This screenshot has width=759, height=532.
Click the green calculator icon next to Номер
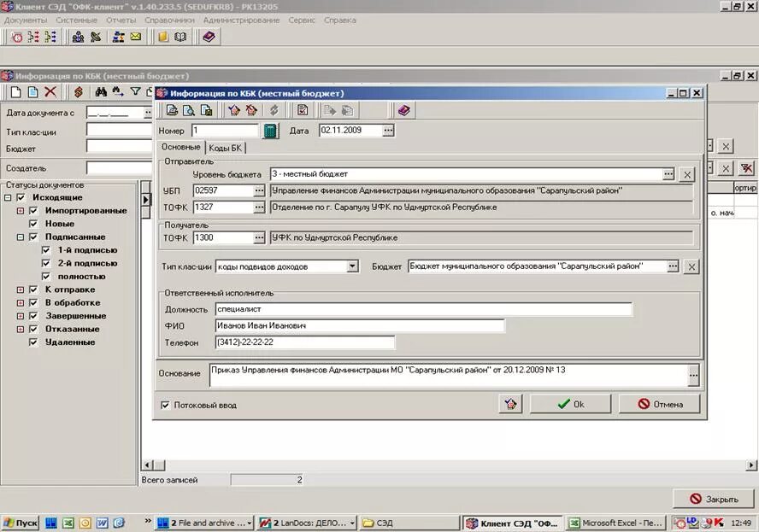pyautogui.click(x=270, y=131)
